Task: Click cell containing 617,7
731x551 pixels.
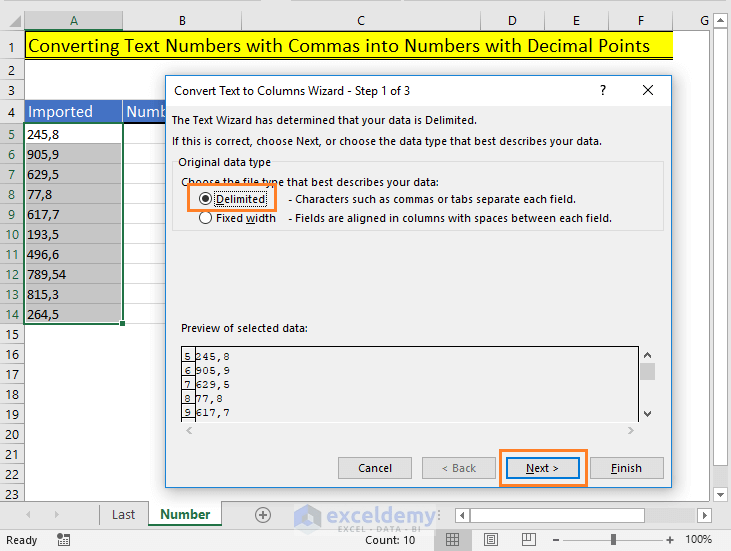Action: tap(74, 214)
